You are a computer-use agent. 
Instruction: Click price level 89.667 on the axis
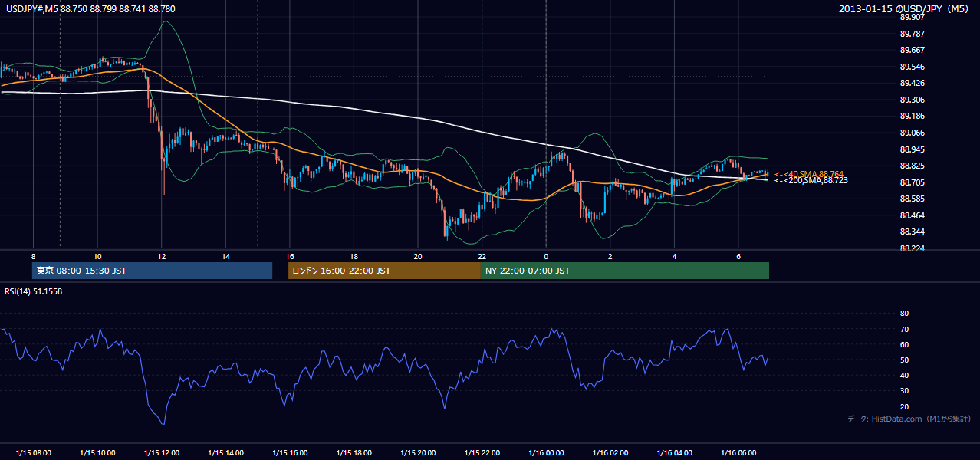[x=911, y=50]
